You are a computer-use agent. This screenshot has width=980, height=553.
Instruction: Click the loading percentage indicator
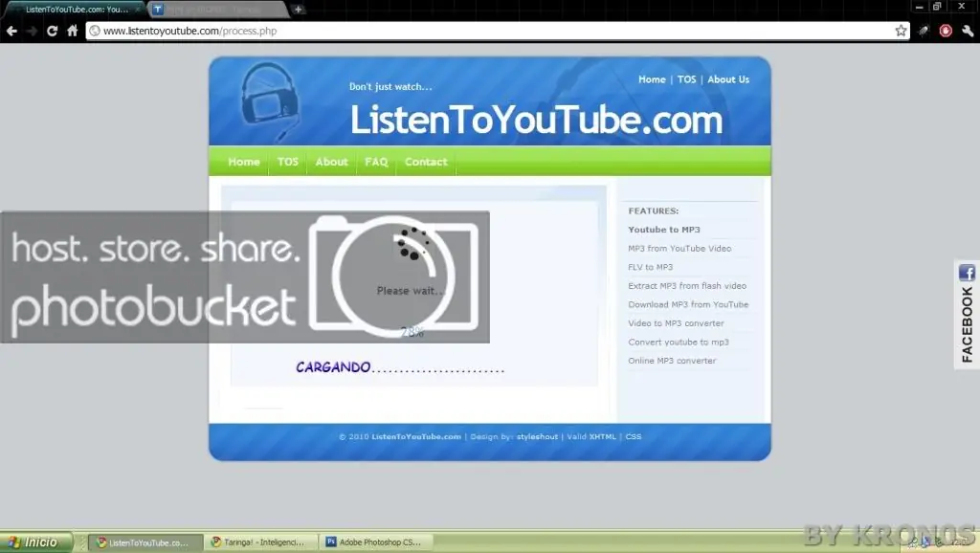pyautogui.click(x=412, y=332)
